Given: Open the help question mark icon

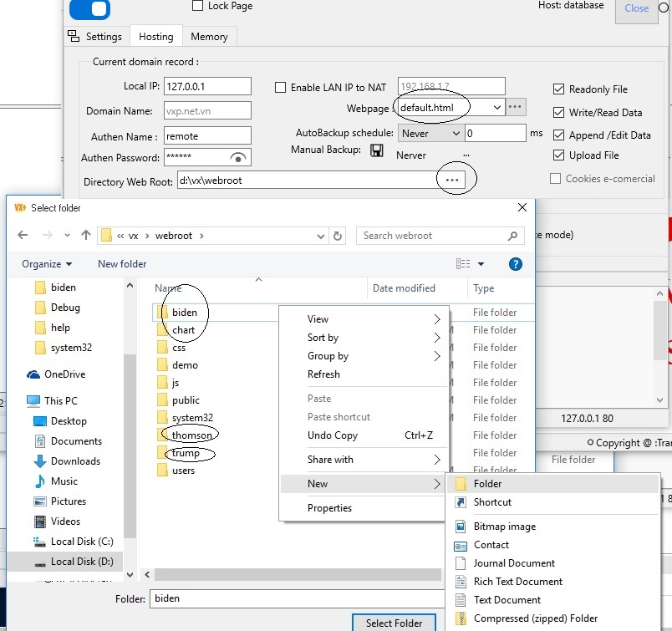Looking at the screenshot, I should pos(516,264).
